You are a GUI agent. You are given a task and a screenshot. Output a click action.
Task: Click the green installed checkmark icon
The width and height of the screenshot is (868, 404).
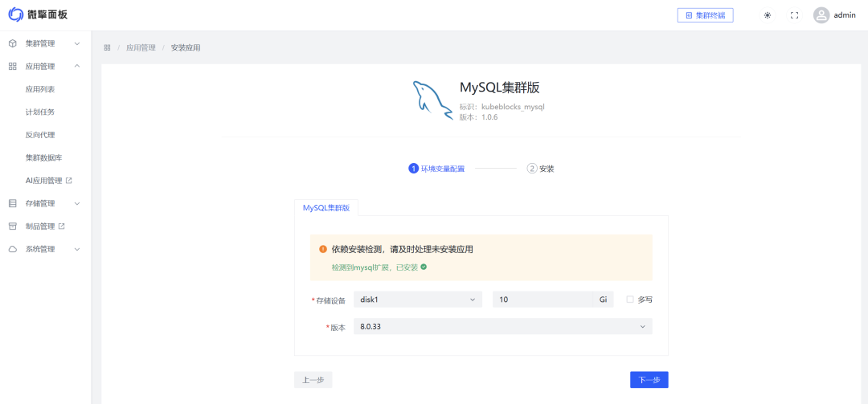(424, 267)
